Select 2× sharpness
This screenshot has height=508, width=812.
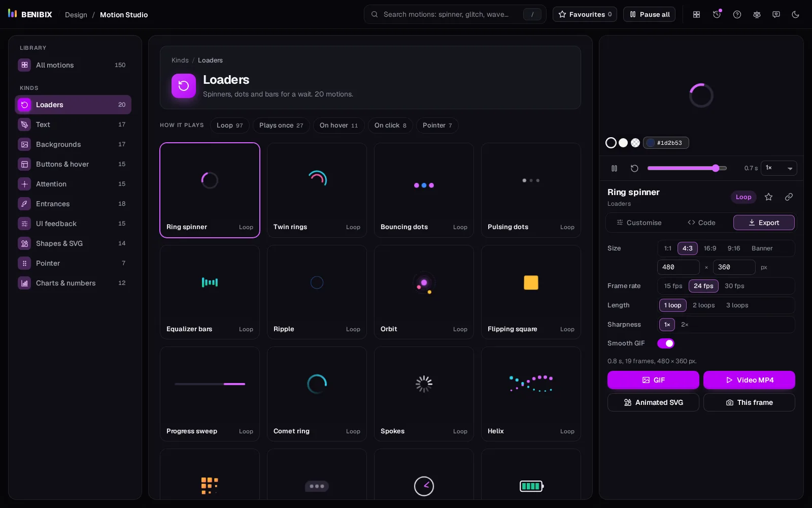tap(685, 325)
